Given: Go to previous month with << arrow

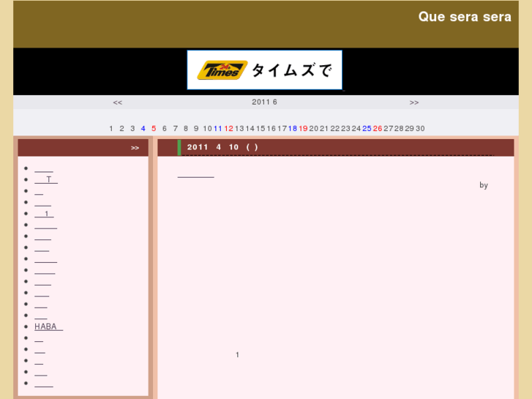Looking at the screenshot, I should (x=117, y=102).
